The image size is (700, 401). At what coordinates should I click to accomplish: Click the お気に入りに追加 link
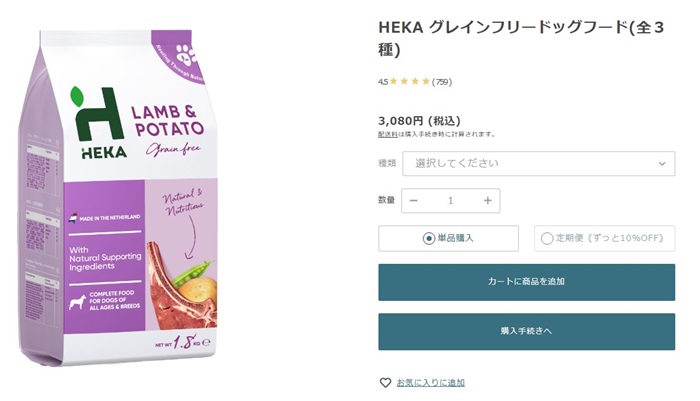tap(430, 382)
